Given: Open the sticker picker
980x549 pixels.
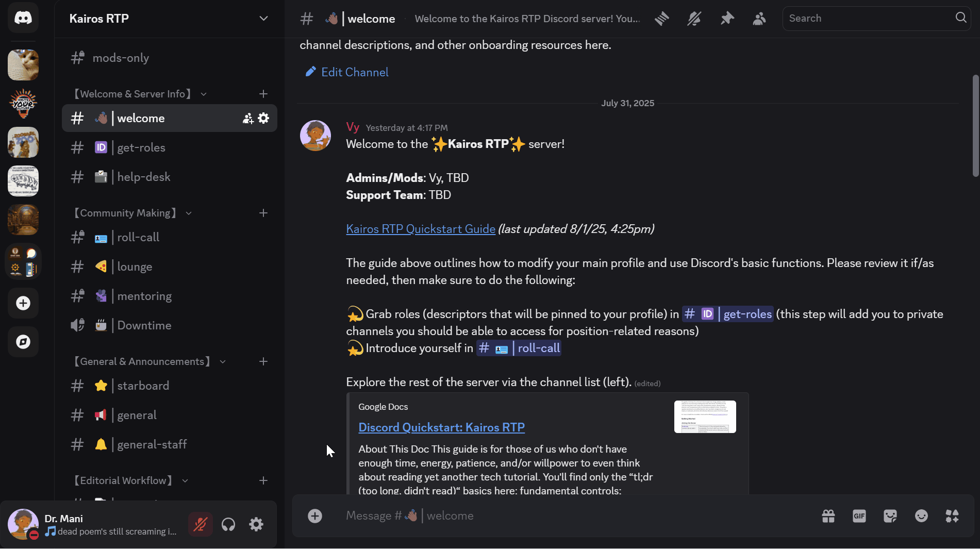Looking at the screenshot, I should pyautogui.click(x=890, y=516).
